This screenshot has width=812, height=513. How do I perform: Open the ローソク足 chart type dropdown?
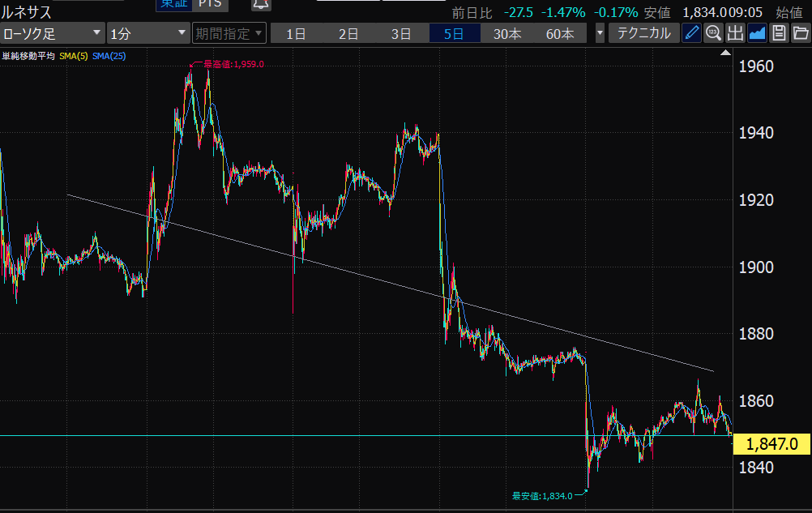(53, 34)
